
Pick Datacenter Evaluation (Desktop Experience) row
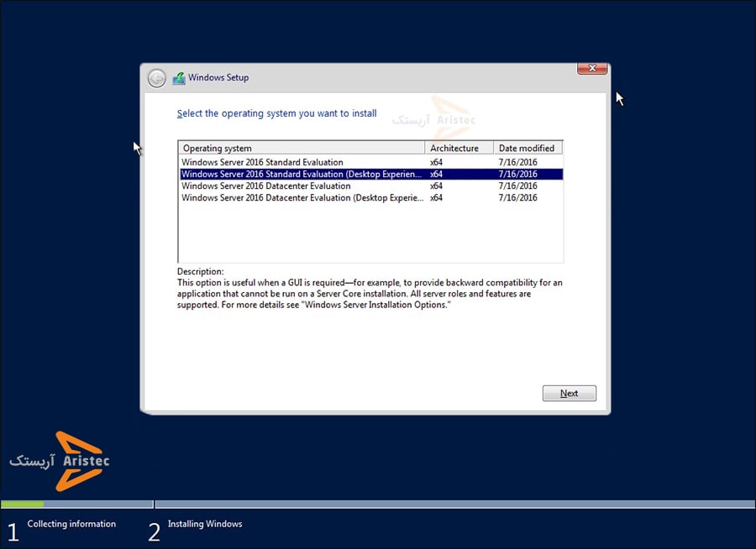[302, 198]
